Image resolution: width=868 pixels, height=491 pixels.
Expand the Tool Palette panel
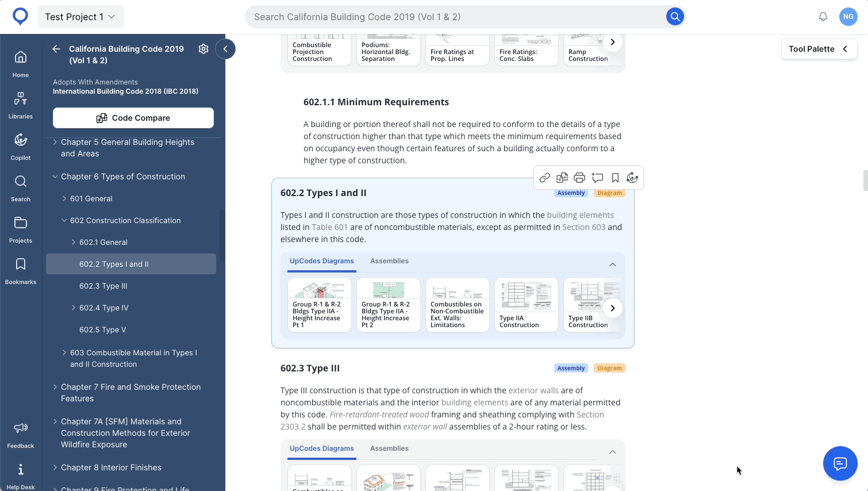pyautogui.click(x=819, y=49)
